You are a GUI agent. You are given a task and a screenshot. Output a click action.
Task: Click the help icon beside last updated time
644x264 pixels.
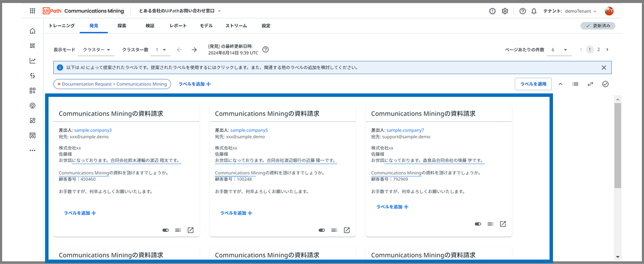click(x=265, y=49)
